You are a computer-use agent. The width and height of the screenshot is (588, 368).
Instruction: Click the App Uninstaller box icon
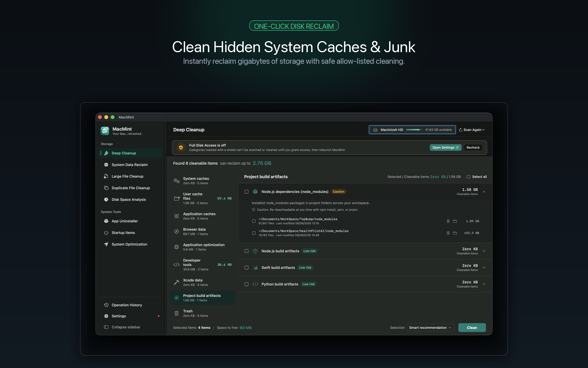106,221
